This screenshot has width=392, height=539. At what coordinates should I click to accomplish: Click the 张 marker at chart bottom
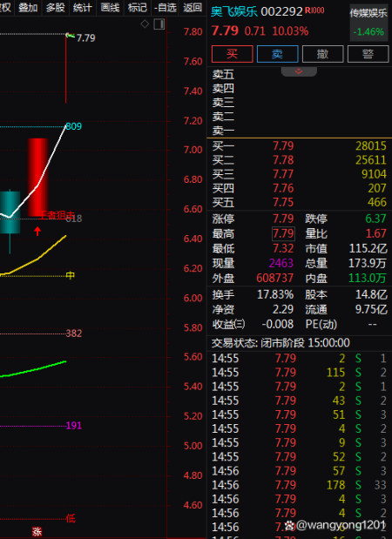pos(37,531)
